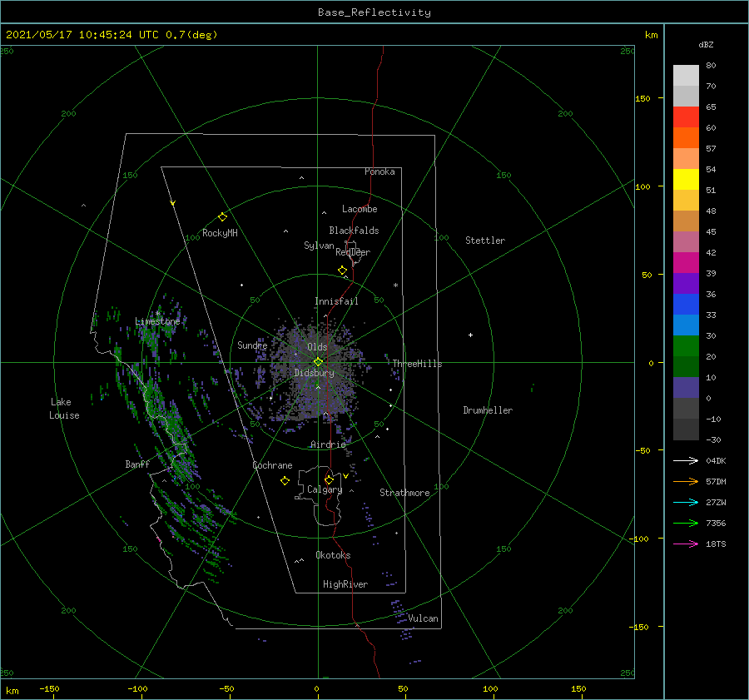749x700 pixels.
Task: Click the yellow diamond marker inside Calgary outline
Action: (x=329, y=479)
